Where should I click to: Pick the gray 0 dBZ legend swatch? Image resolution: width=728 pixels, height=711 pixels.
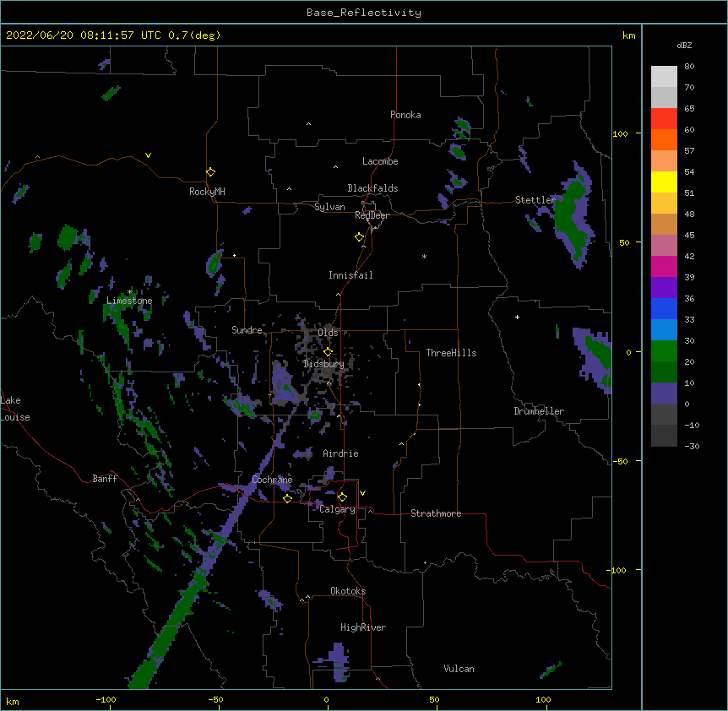tap(664, 415)
